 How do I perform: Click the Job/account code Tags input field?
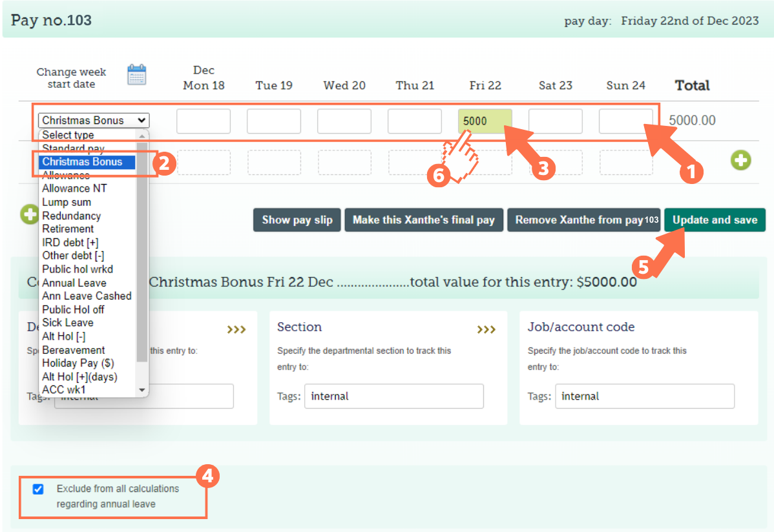644,396
